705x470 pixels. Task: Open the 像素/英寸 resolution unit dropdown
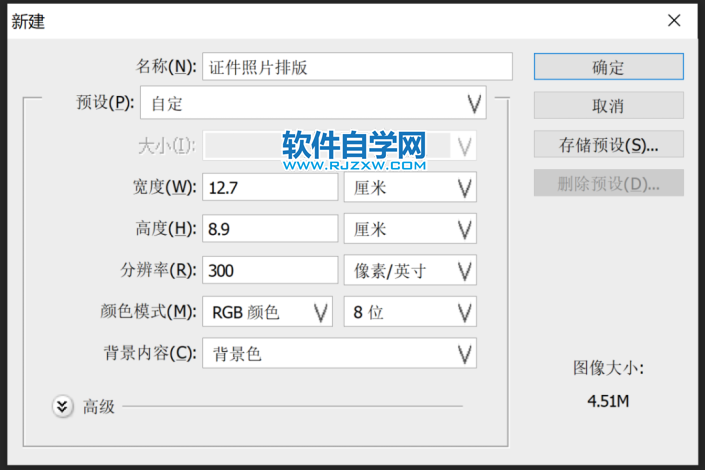[x=410, y=270]
